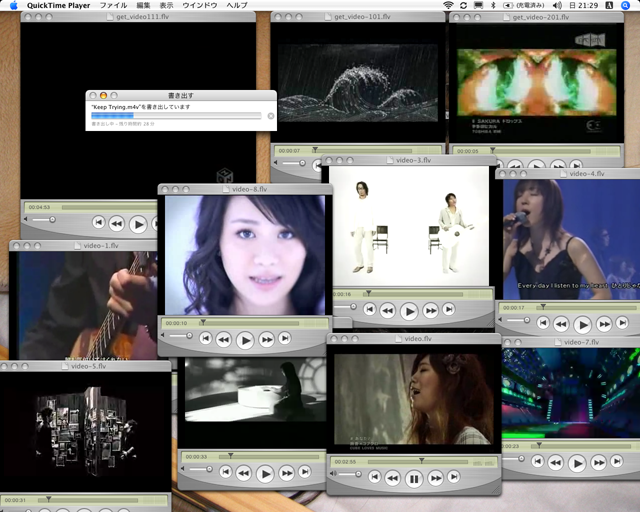Rewind in the video.flv window

(393, 478)
